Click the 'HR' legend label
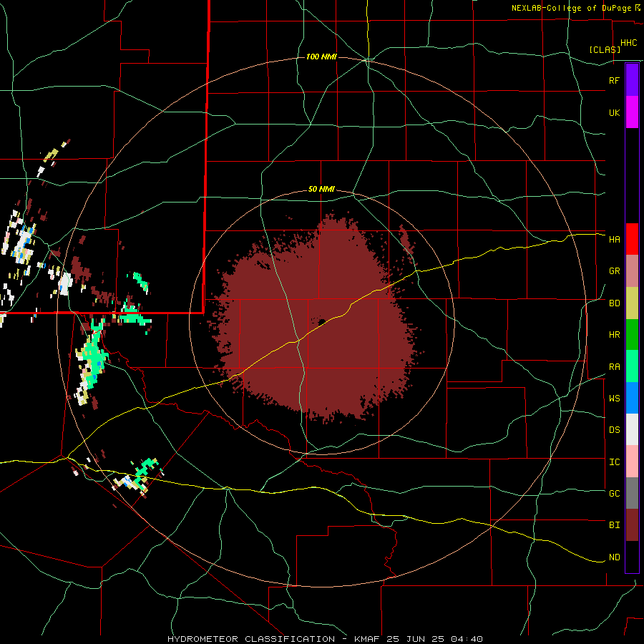The height and width of the screenshot is (644, 644). coord(614,335)
